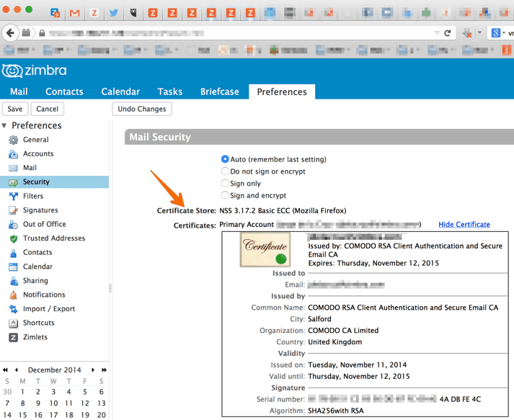Select December 19 in mini calendar
This screenshot has height=420, width=514.
click(x=85, y=415)
